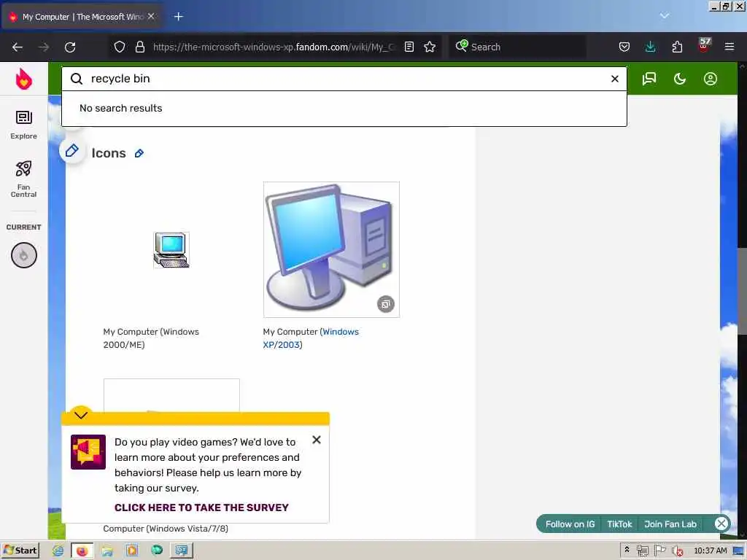Open Firefox hamburger application menu
This screenshot has height=560, width=747.
pos(729,47)
